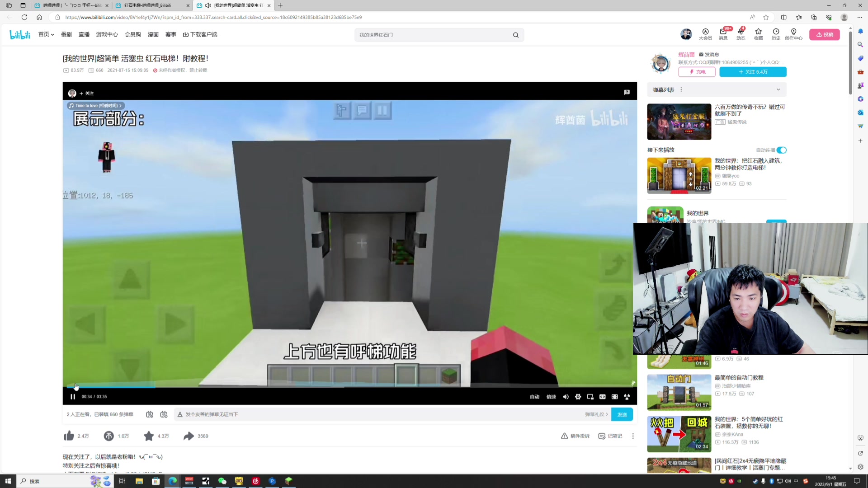This screenshot has width=868, height=488.
Task: Open Windows Start button
Action: [x=8, y=481]
